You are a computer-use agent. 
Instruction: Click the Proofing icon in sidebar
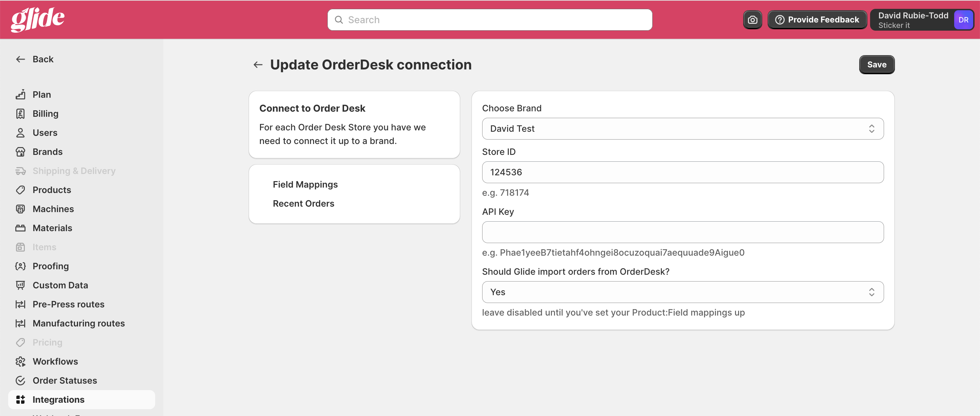tap(20, 266)
